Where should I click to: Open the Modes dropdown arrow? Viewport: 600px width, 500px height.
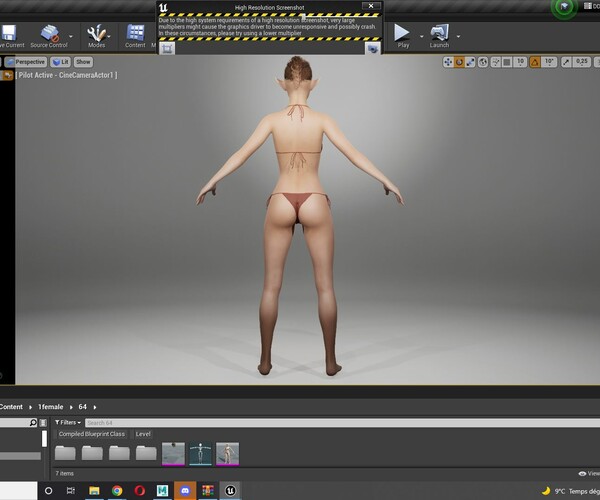tap(109, 37)
